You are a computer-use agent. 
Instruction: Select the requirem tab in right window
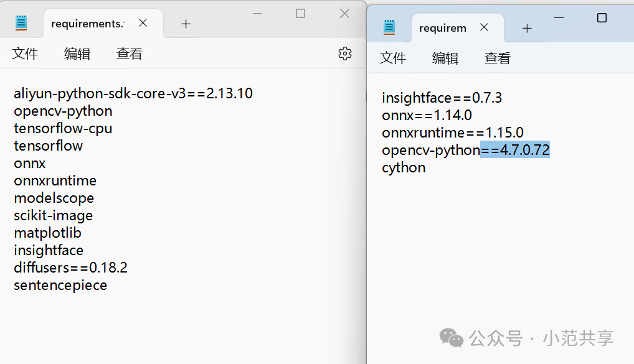pos(442,28)
